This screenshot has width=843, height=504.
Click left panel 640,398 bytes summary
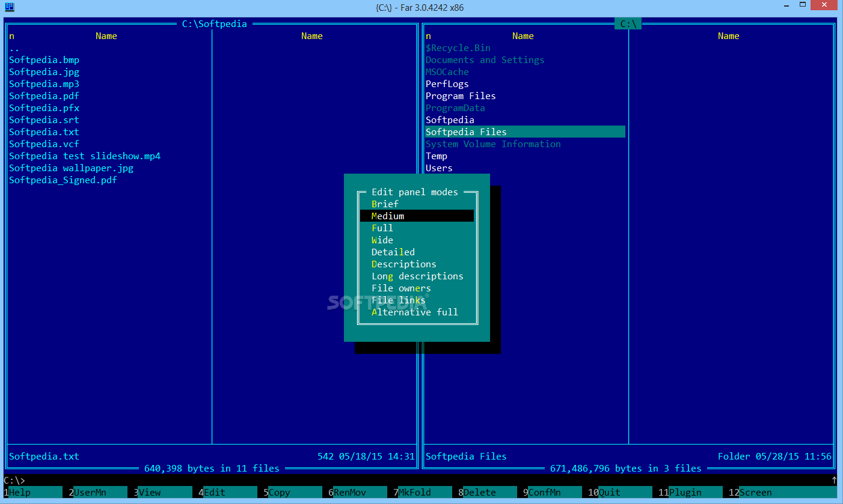212,469
